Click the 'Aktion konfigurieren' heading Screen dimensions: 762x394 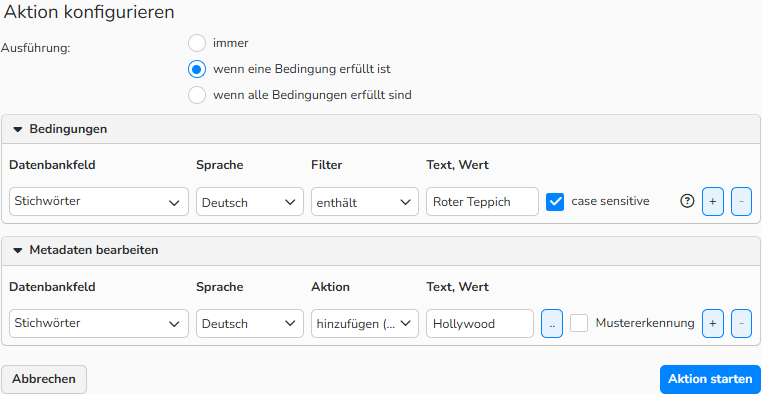coord(89,13)
